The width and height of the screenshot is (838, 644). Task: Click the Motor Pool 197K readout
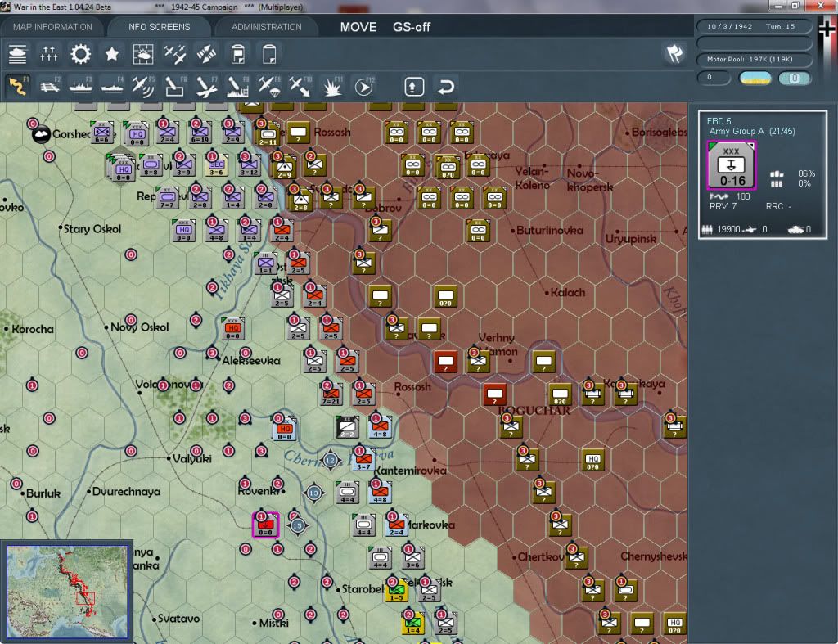[754, 59]
